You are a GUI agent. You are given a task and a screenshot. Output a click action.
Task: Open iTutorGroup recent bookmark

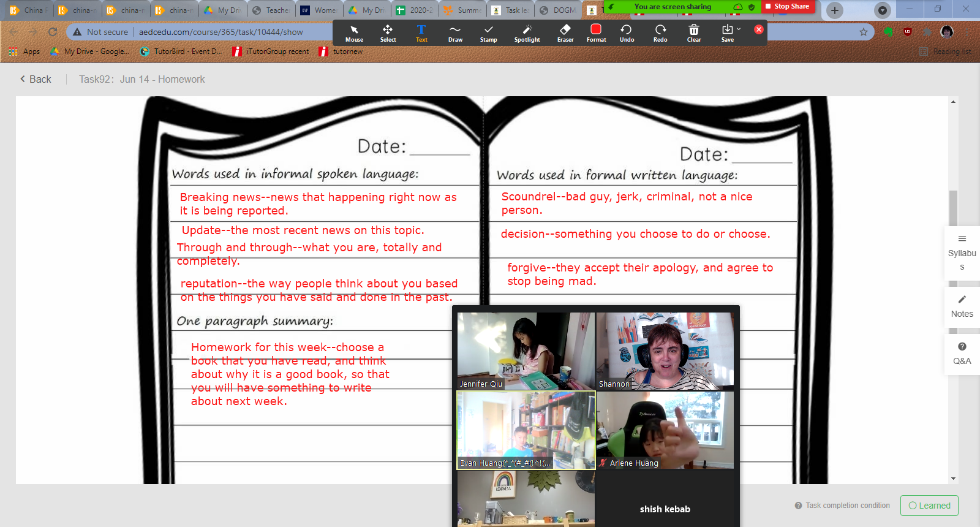[271, 51]
